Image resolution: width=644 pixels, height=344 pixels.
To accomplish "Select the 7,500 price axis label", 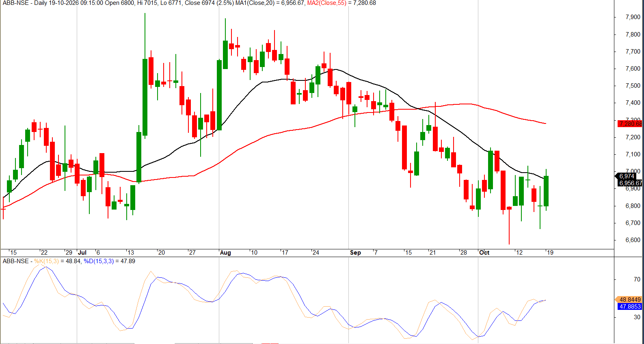I will click(633, 86).
